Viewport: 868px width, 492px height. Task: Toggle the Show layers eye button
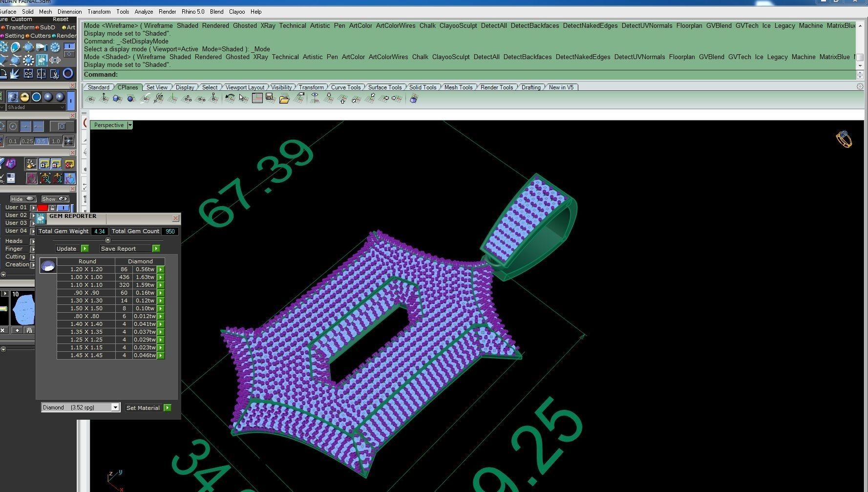55,199
